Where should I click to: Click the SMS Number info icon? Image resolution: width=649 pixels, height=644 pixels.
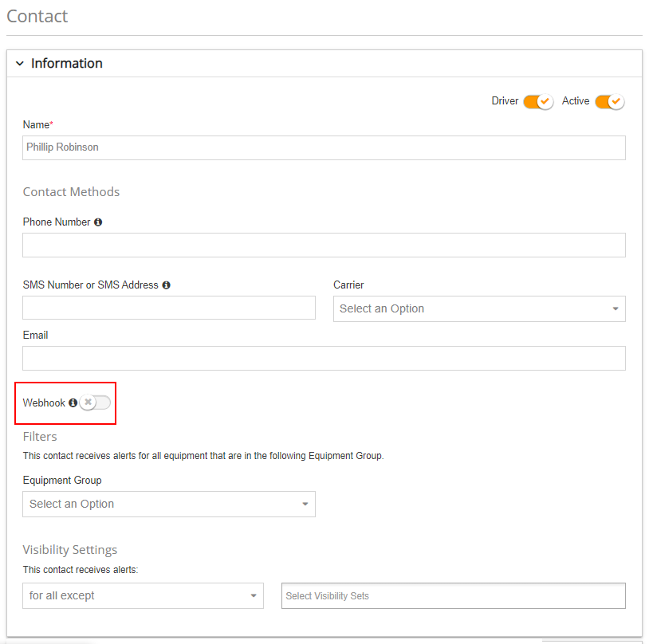tap(166, 285)
